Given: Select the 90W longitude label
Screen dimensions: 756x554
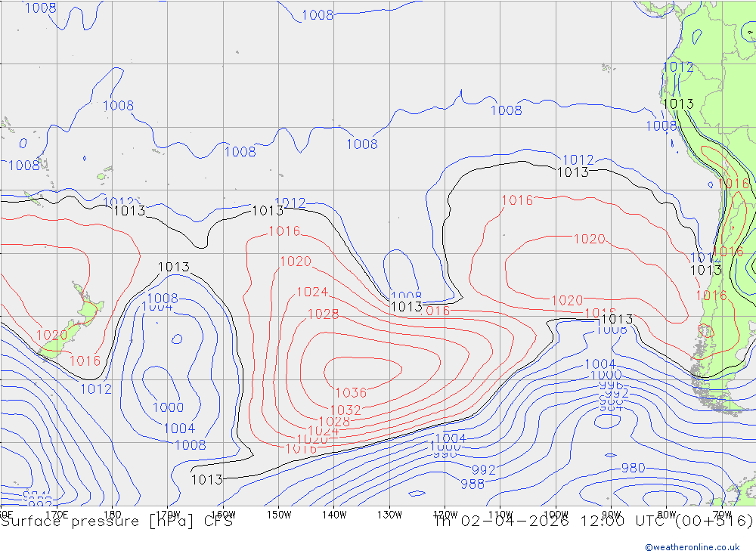Looking at the screenshot, I should tap(612, 515).
